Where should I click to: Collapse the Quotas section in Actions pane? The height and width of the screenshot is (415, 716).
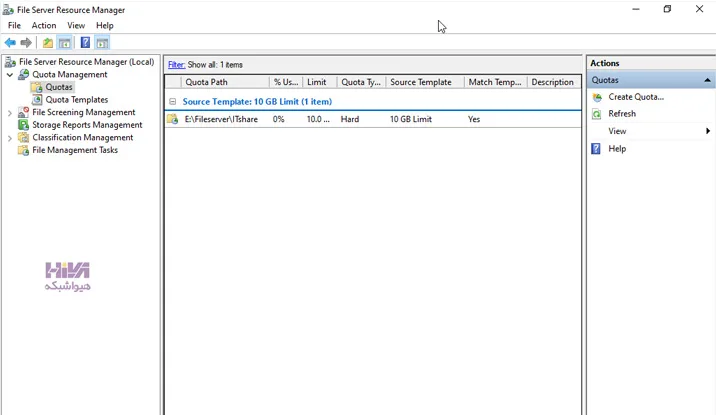pyautogui.click(x=707, y=80)
